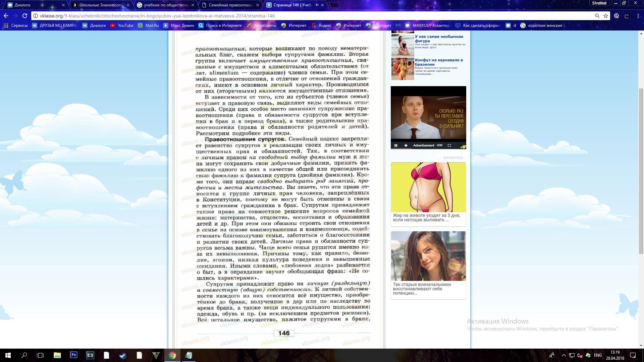Click the gear-shaped V extension icon
This screenshot has width=644, height=362.
pos(616,16)
